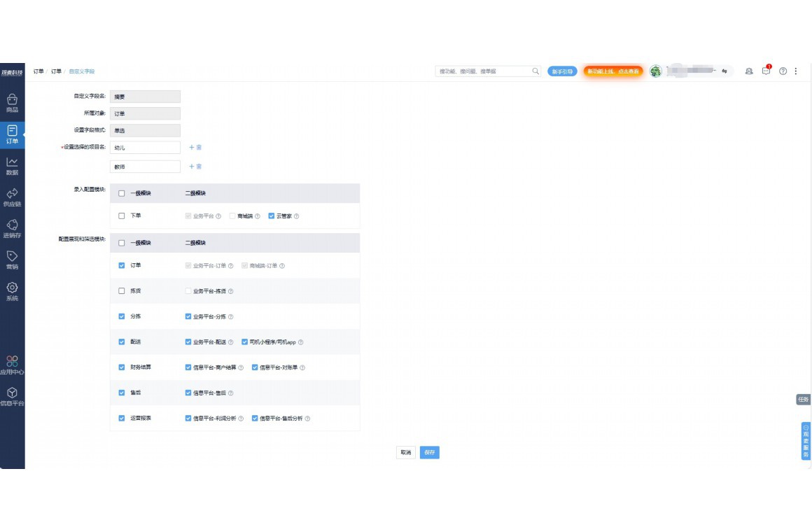This screenshot has width=812, height=532.
Task: Click the plus icon beside 教师 option
Action: pos(192,167)
